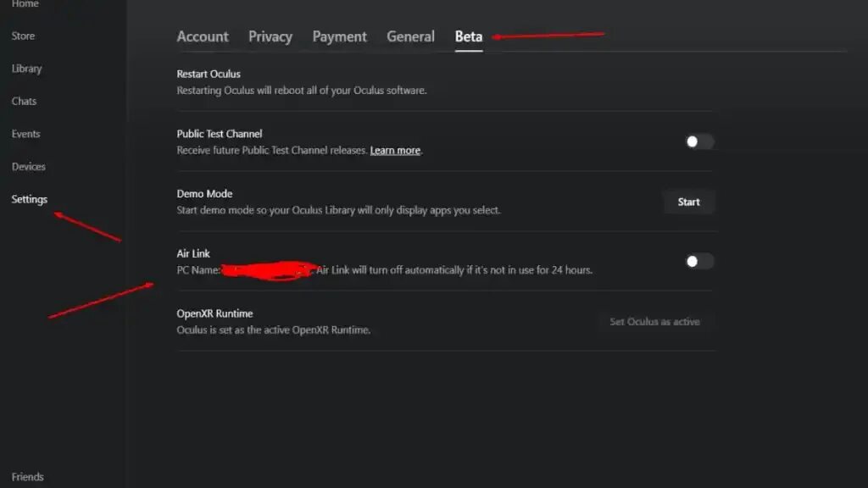Switch to the Privacy tab
Viewport: 868px width, 488px height.
(x=270, y=36)
